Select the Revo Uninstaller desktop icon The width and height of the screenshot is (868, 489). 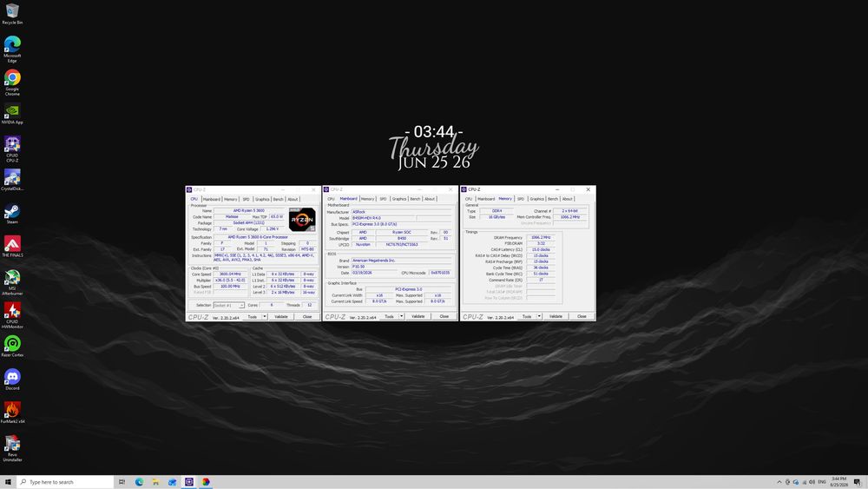coord(12,448)
